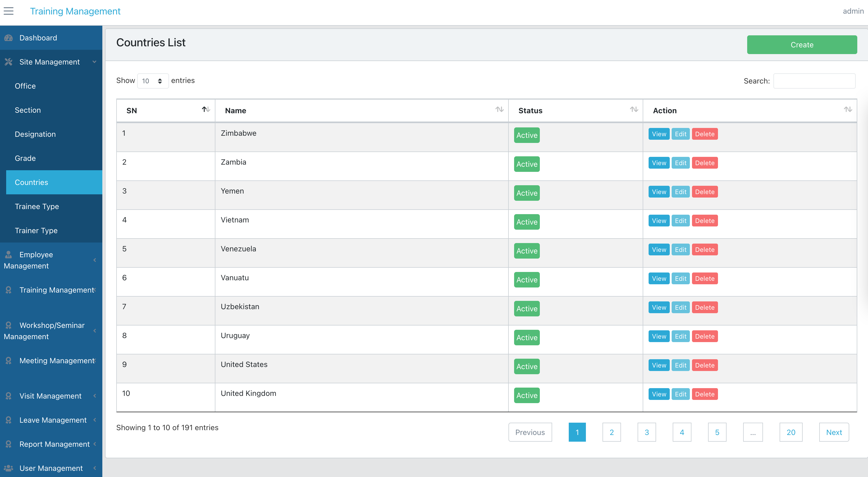
Task: Click the Workshop/Seminar Management icon
Action: click(8, 325)
